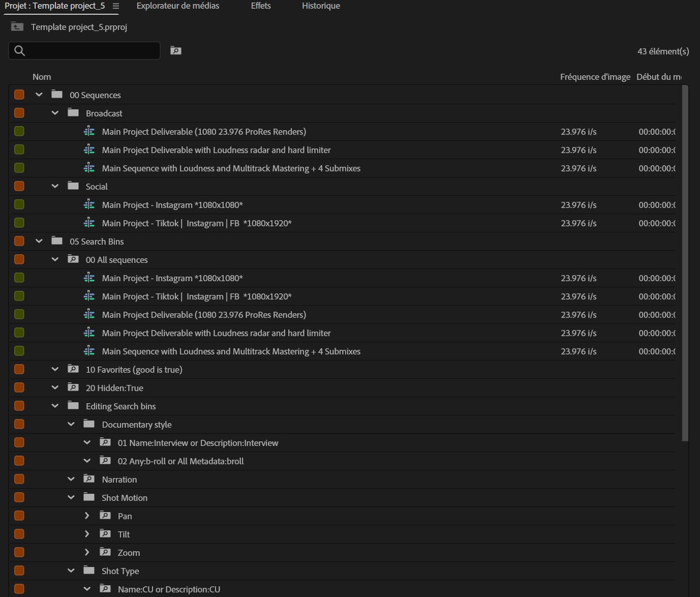Click the folder icon of 05 Search Bins
This screenshot has height=597, width=700.
(x=57, y=241)
